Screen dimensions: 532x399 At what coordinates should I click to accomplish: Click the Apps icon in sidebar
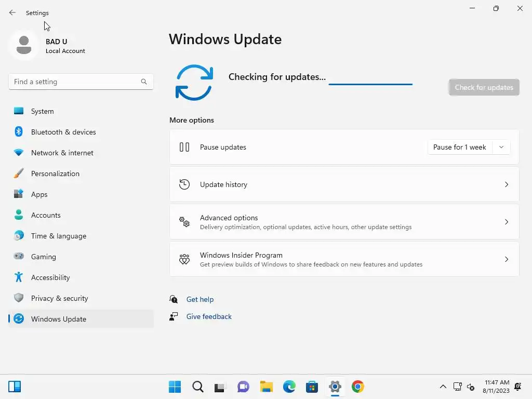tap(19, 194)
